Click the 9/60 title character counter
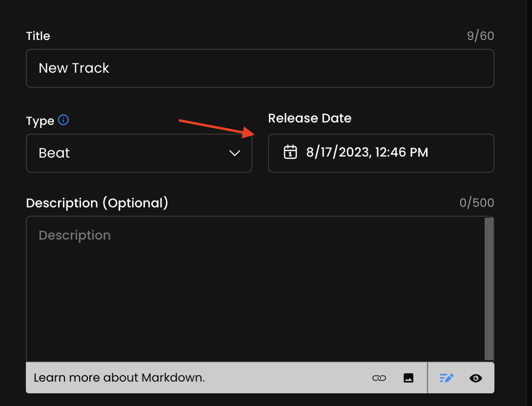Image resolution: width=532 pixels, height=406 pixels. (480, 36)
